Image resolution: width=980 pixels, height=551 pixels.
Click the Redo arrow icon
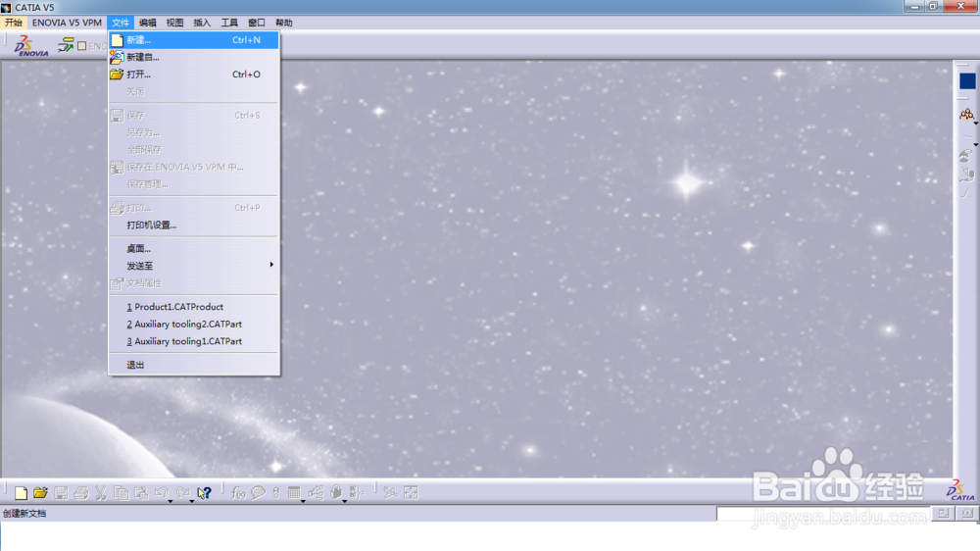pos(182,493)
